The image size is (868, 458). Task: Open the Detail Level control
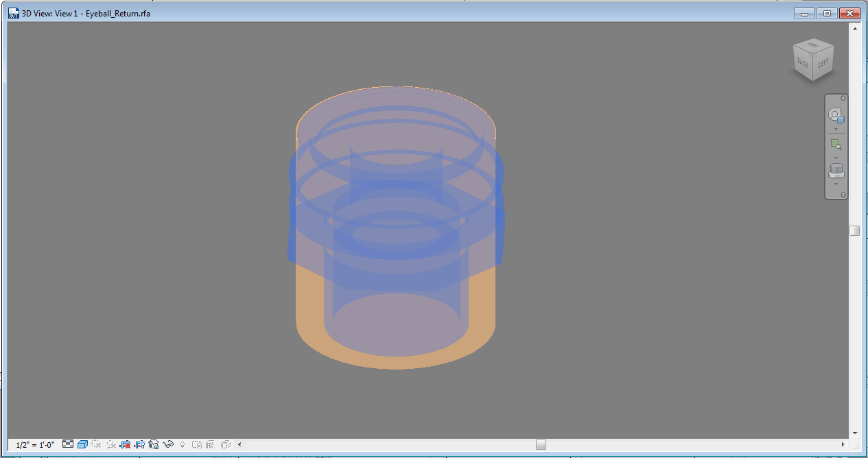[x=68, y=444]
